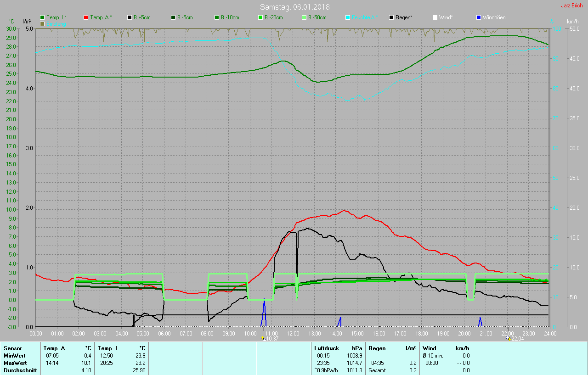Click the sunrise icon at 10:37
Image resolution: width=588 pixels, height=375 pixels.
point(263,338)
